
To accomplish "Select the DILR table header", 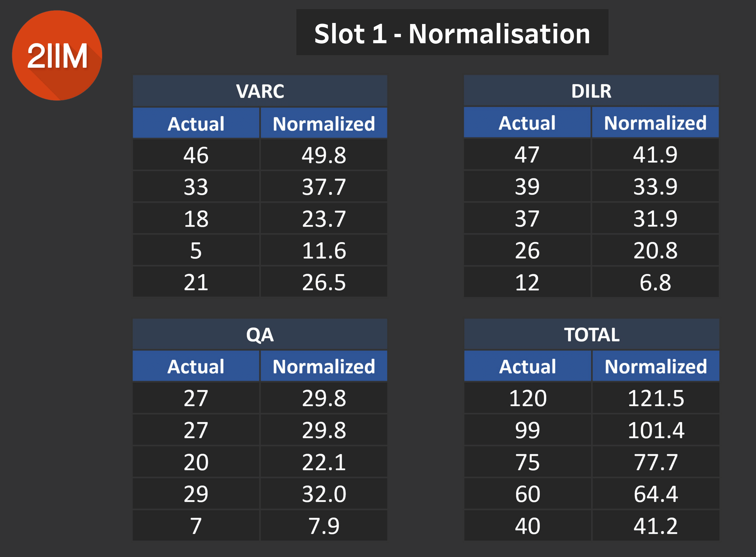I will coord(591,91).
